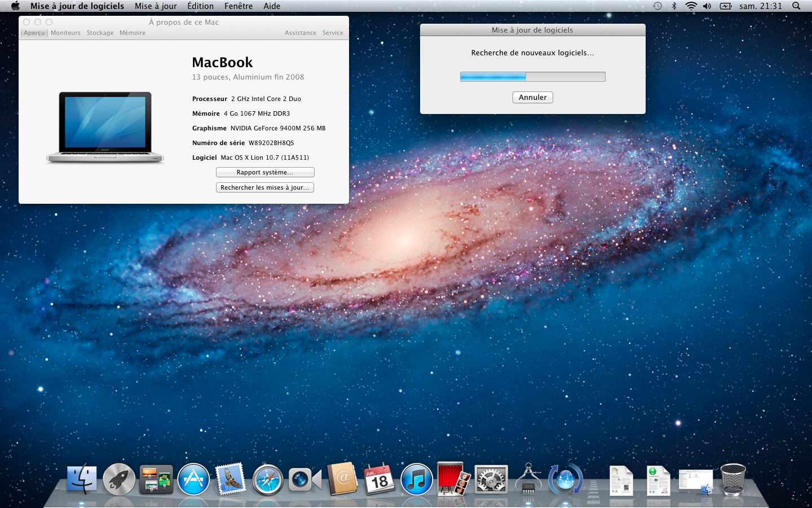
Task: Open System Information caliper icon in Dock
Action: [528, 479]
